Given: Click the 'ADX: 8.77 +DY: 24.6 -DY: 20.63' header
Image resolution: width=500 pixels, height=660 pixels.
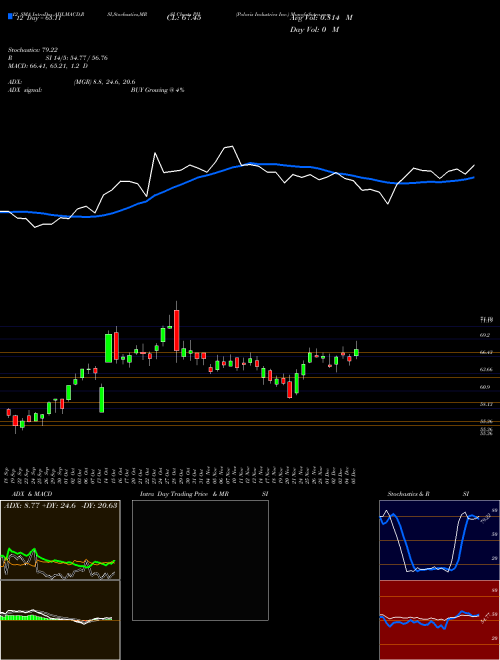Looking at the screenshot, I should tap(61, 505).
